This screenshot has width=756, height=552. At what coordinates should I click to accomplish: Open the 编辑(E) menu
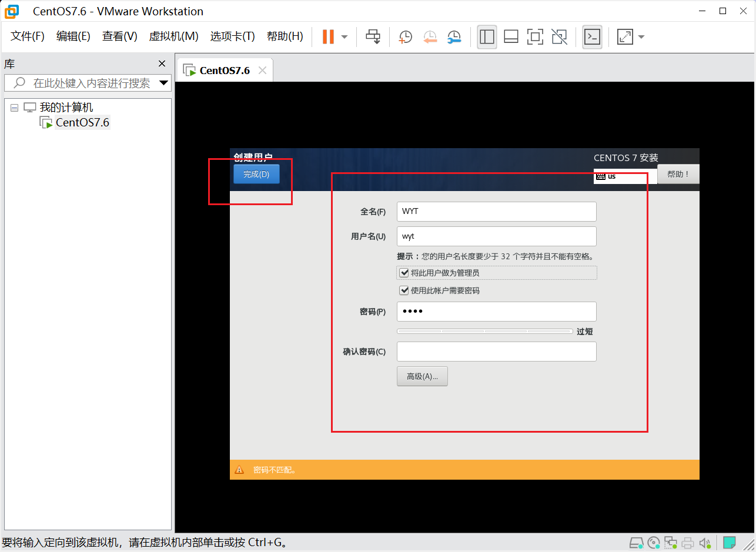click(73, 36)
